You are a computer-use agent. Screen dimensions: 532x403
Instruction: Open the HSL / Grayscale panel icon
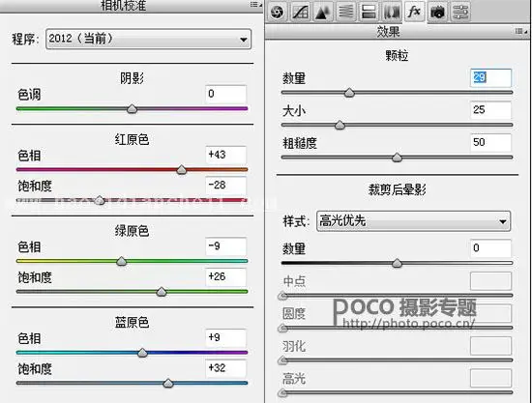(345, 12)
